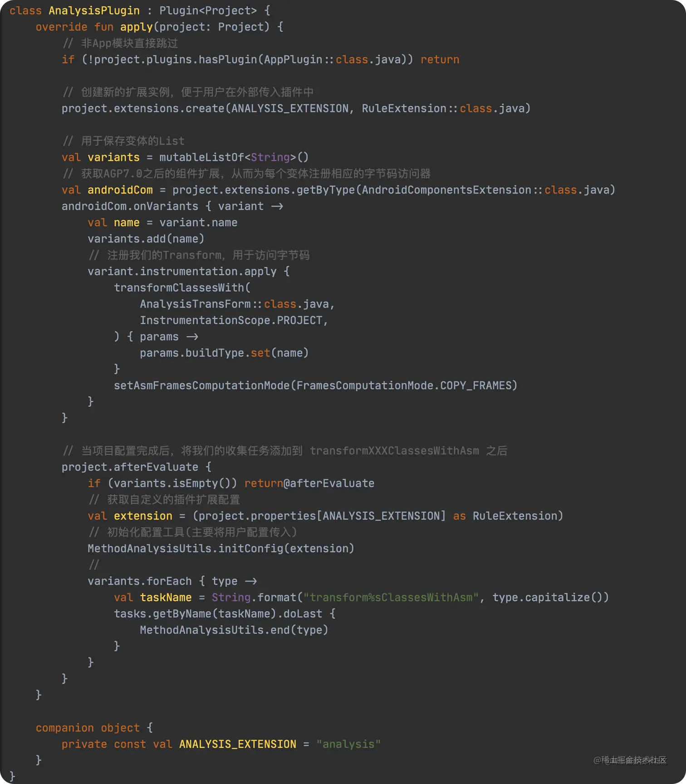Viewport: 686px width, 784px height.
Task: Click ANALYSIS_EXTENSION in the companion object
Action: click(237, 745)
